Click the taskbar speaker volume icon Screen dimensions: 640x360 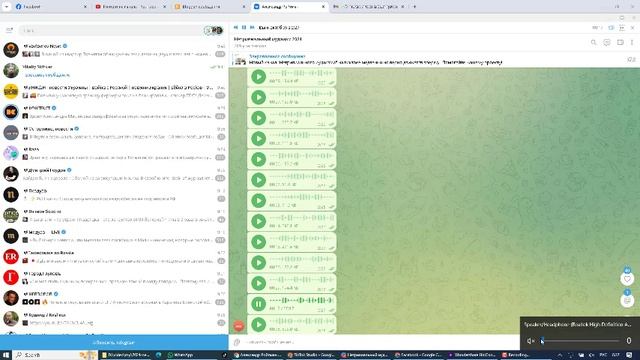click(x=592, y=355)
